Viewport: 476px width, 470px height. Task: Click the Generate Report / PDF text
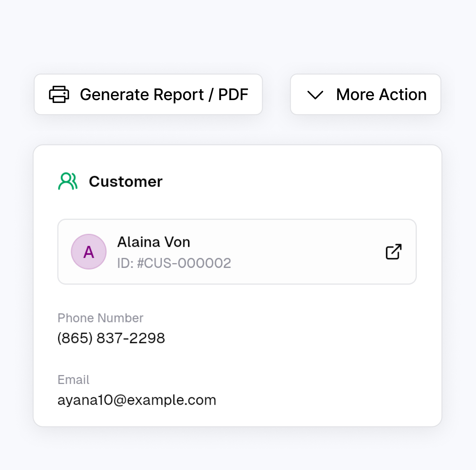[x=164, y=95]
